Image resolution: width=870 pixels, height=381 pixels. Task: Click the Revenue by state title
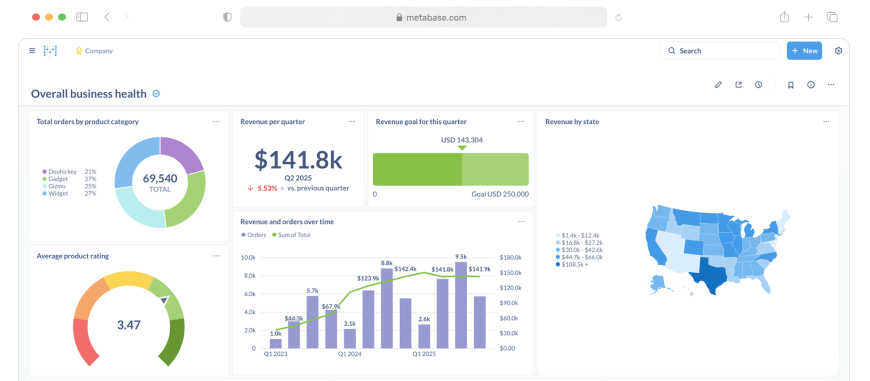pyautogui.click(x=572, y=121)
